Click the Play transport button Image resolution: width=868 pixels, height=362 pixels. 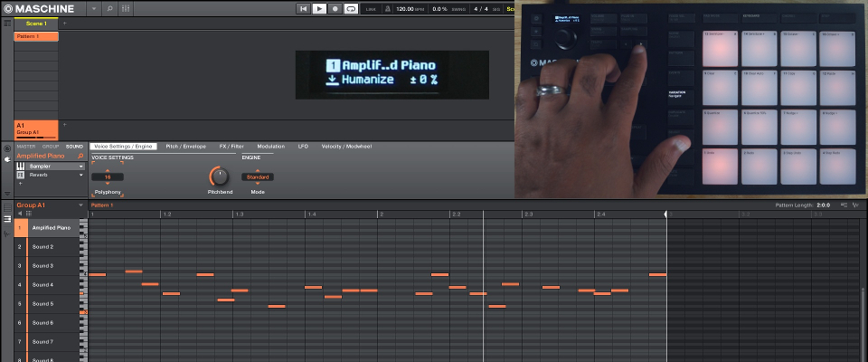point(319,9)
